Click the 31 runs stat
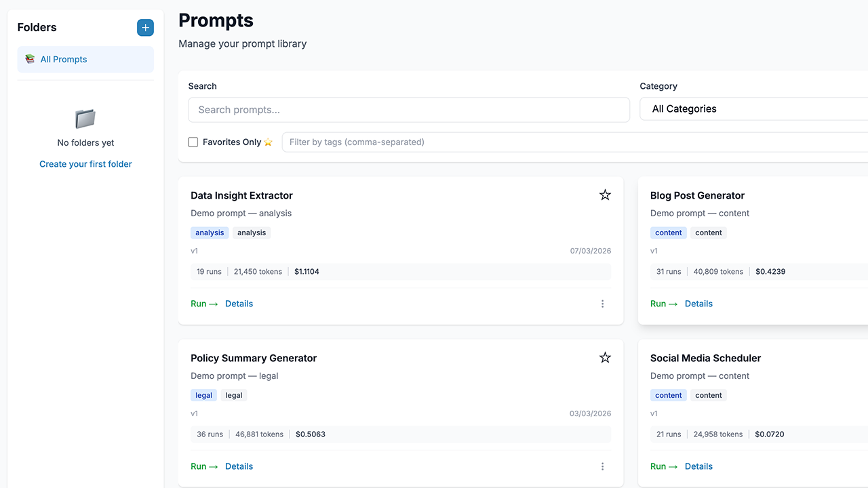This screenshot has width=868, height=488. point(669,272)
